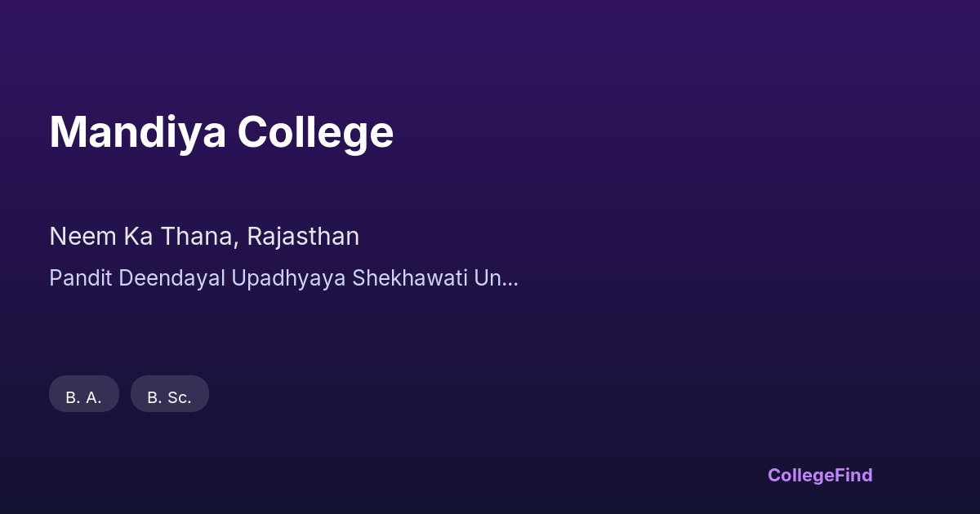Open the Mandiya College title heading

pos(221,132)
